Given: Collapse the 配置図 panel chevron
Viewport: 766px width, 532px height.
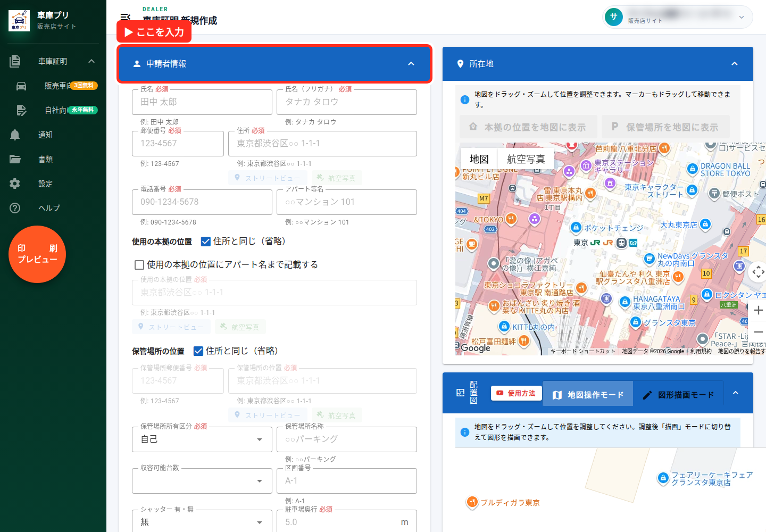Looking at the screenshot, I should (x=736, y=393).
